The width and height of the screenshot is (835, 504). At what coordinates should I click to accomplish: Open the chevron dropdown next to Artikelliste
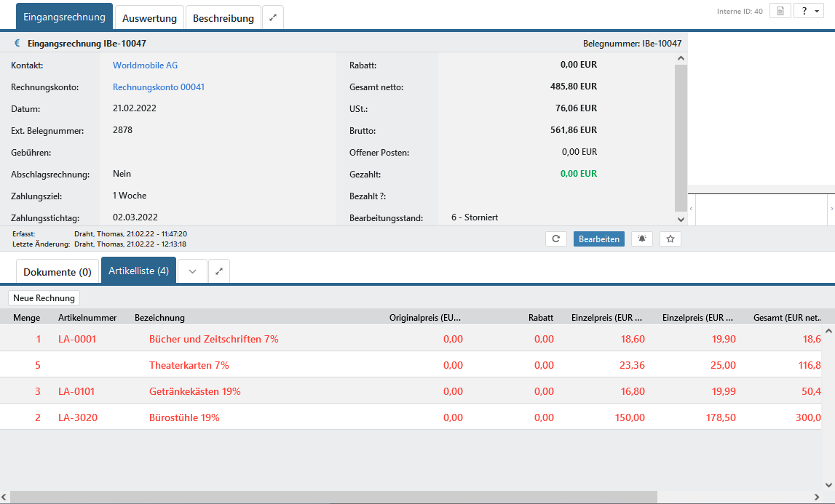[192, 271]
